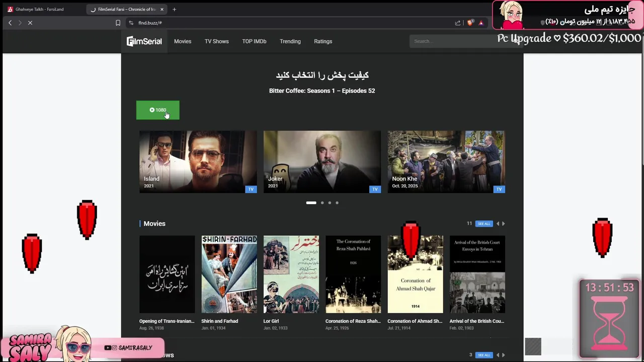
Task: Click SEE ALL for Movies section
Action: click(x=484, y=224)
